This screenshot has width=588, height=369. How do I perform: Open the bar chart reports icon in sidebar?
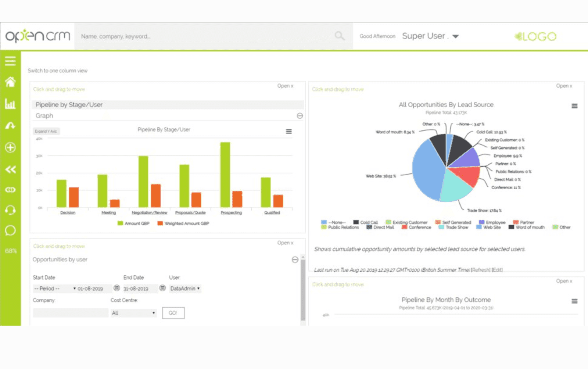[x=10, y=104]
